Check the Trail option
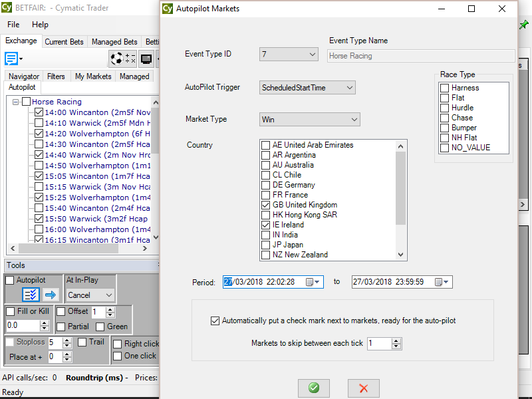This screenshot has width=532, height=399. [x=82, y=342]
